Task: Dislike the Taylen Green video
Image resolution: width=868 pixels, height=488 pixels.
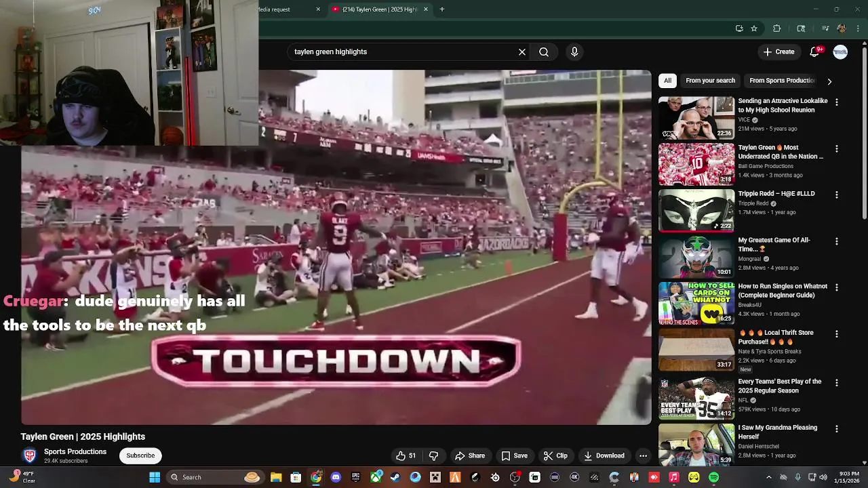Action: coord(434,455)
